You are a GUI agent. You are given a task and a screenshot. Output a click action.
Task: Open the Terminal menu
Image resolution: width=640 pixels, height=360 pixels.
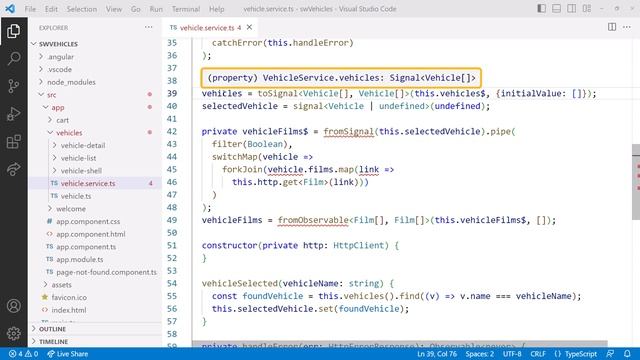[x=186, y=9]
